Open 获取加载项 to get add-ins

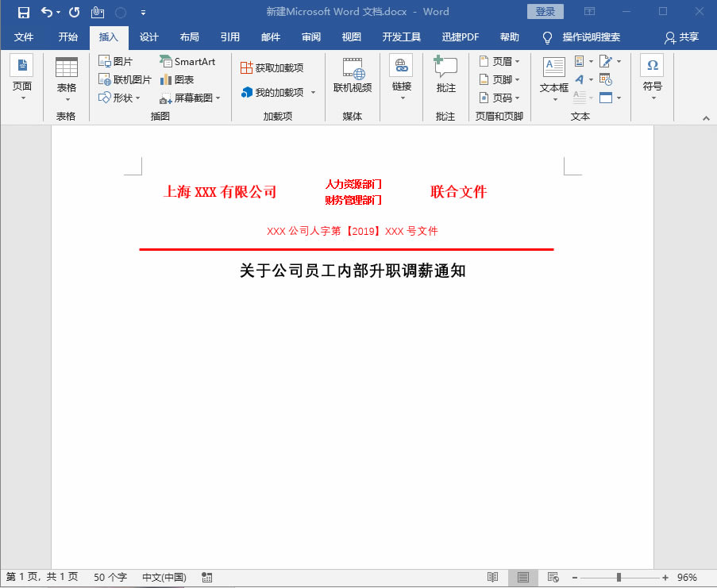274,67
